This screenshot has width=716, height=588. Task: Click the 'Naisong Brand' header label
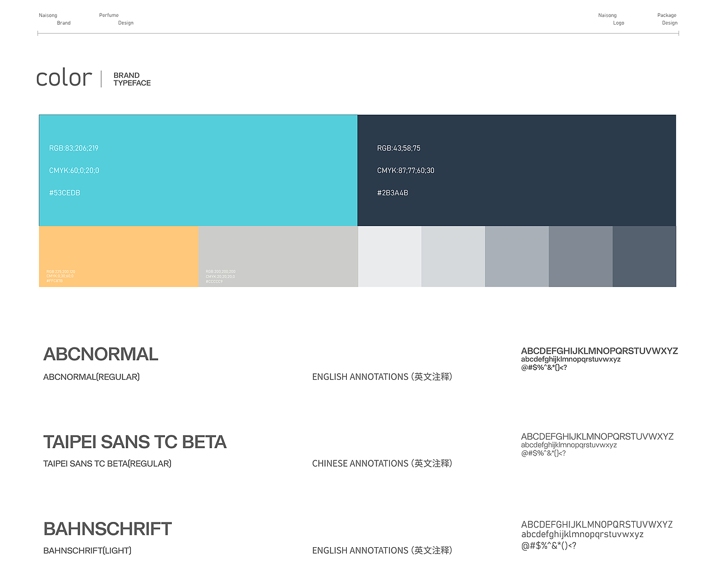(55, 19)
